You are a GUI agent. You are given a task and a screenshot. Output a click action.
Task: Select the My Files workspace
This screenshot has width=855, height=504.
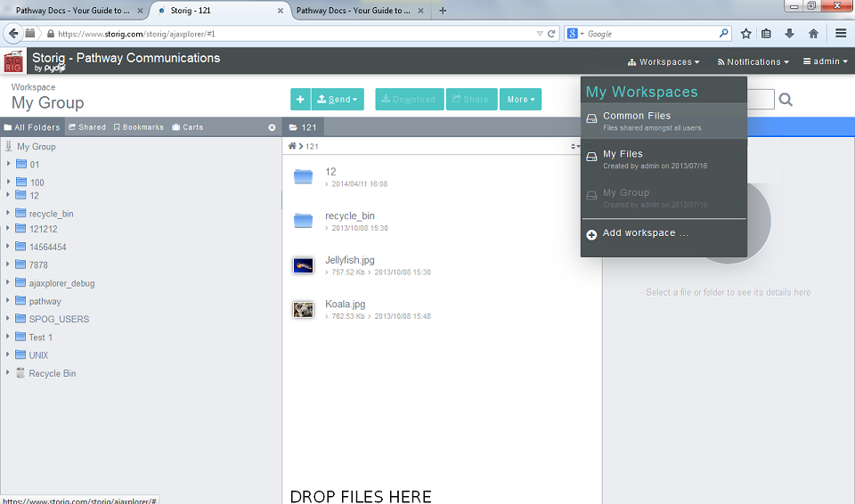tap(664, 159)
